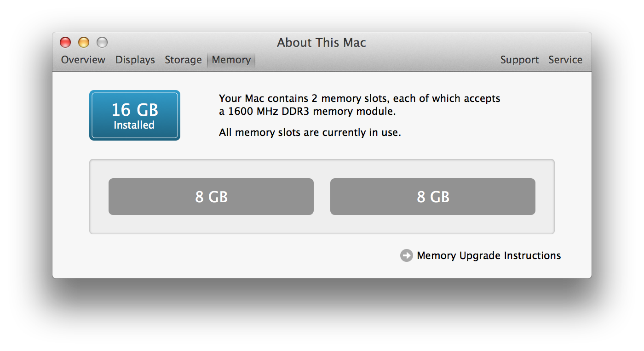
Task: Select the left 8 GB memory slot
Action: [211, 197]
